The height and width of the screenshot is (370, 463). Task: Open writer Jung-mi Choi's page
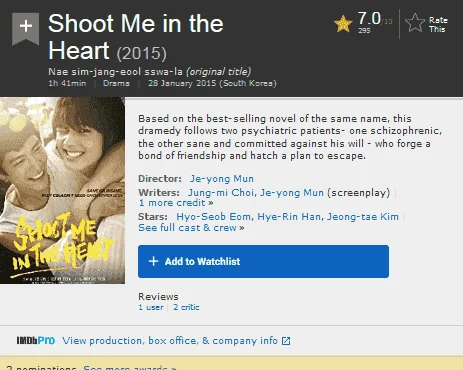pos(222,193)
